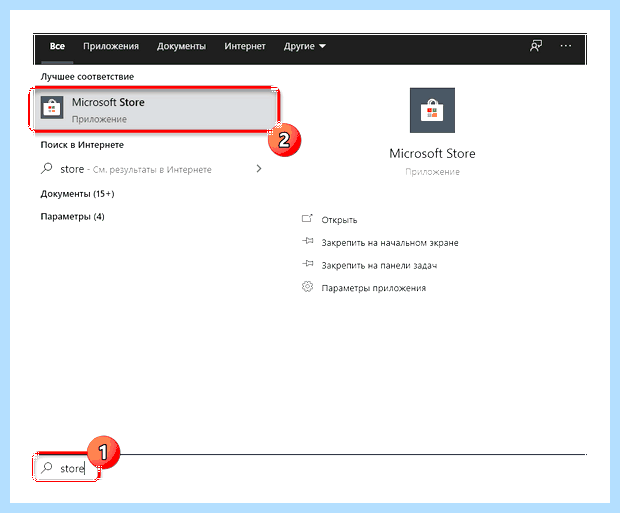This screenshot has height=513, width=620.
Task: Click the open-window icon beside Открыть
Action: (307, 219)
